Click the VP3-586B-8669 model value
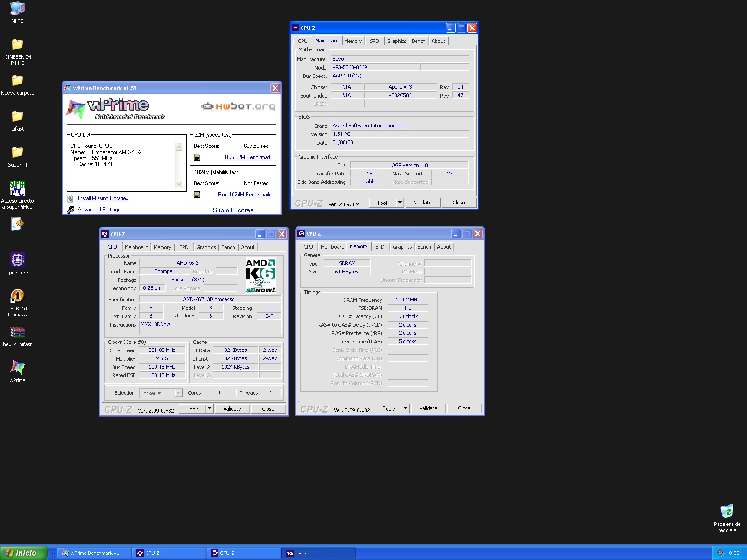The width and height of the screenshot is (747, 560). [x=350, y=67]
